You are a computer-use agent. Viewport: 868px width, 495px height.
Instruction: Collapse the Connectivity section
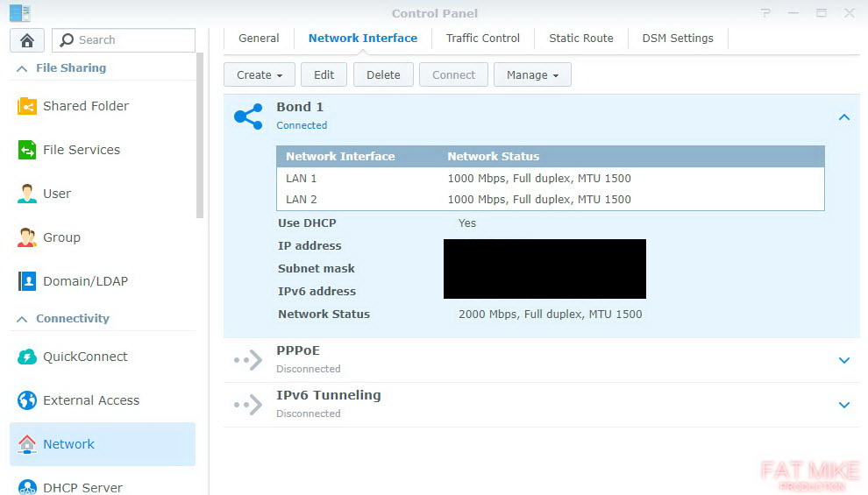coord(22,319)
